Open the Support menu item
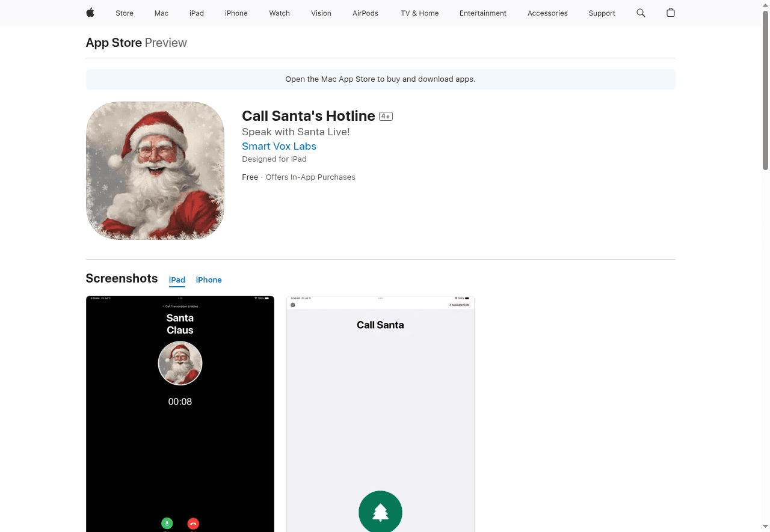 [602, 13]
